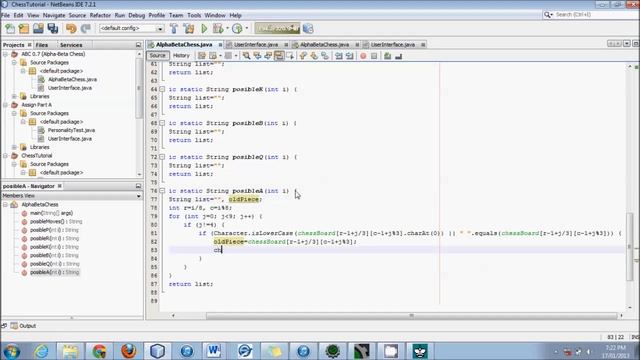Save all files with Save All icon
Viewport: 640px width, 360px height.
(53, 29)
